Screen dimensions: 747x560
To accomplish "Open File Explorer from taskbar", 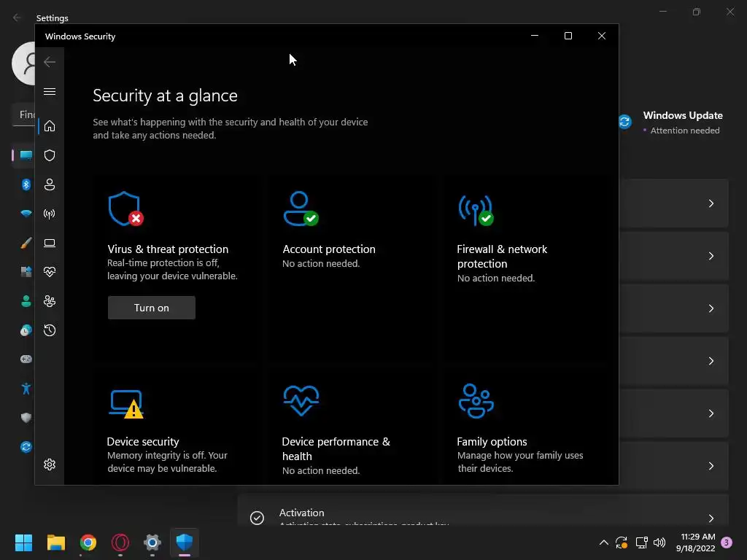I will click(x=55, y=542).
